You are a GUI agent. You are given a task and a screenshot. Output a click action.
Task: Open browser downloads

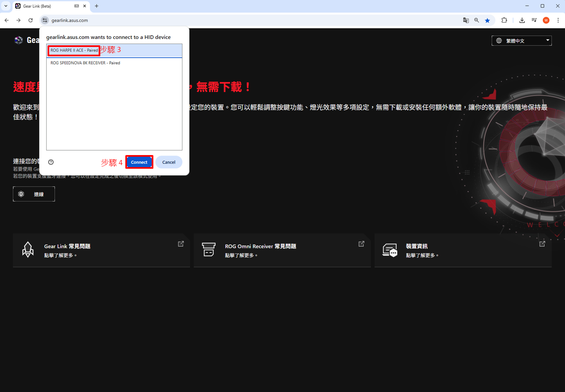coord(522,20)
